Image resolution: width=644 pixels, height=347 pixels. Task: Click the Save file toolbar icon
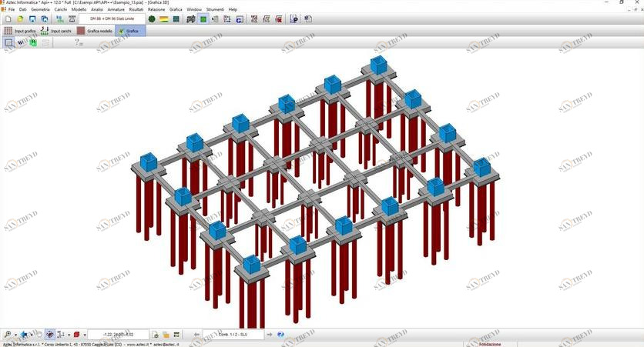(32, 19)
